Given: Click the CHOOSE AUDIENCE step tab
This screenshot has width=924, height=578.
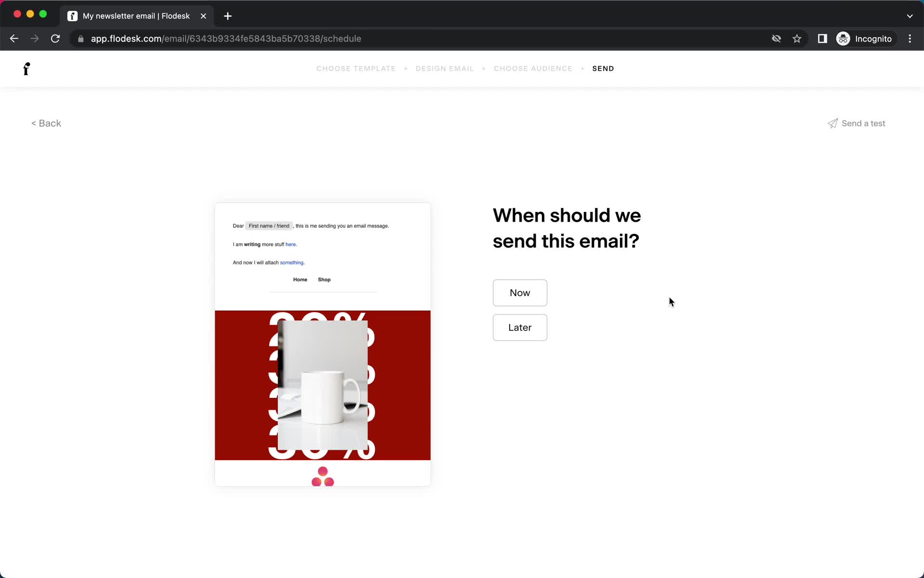Looking at the screenshot, I should pyautogui.click(x=533, y=68).
